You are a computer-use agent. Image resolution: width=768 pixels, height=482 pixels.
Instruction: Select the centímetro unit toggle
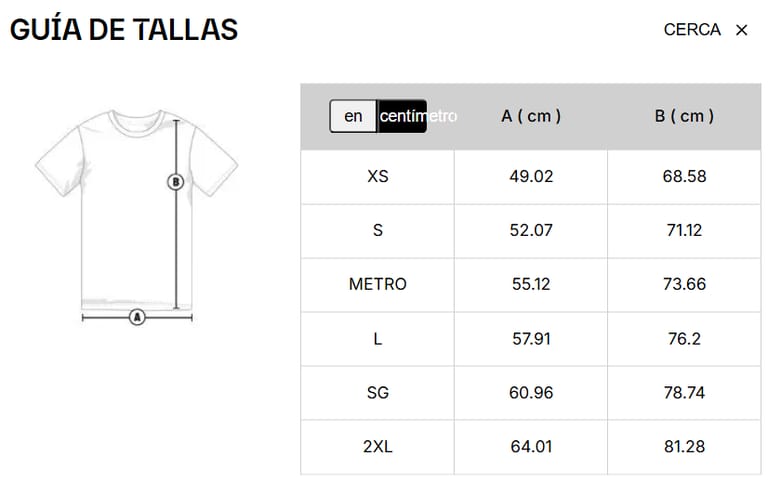pos(403,116)
